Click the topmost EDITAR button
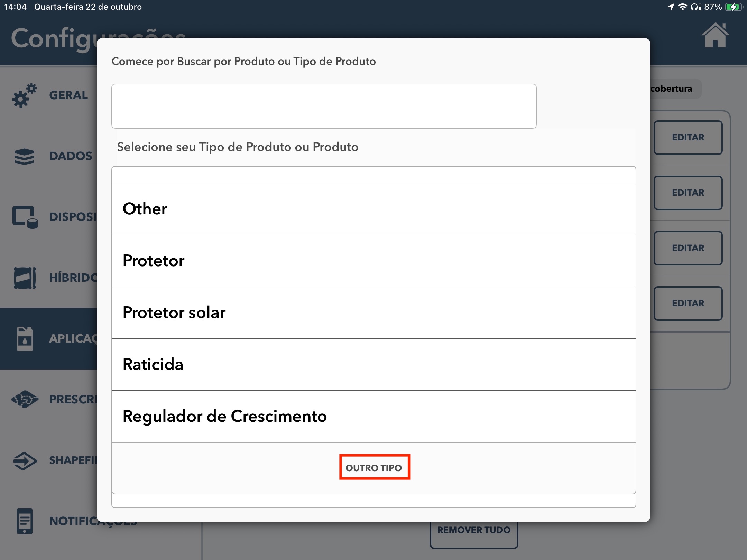747x560 pixels. click(x=688, y=137)
